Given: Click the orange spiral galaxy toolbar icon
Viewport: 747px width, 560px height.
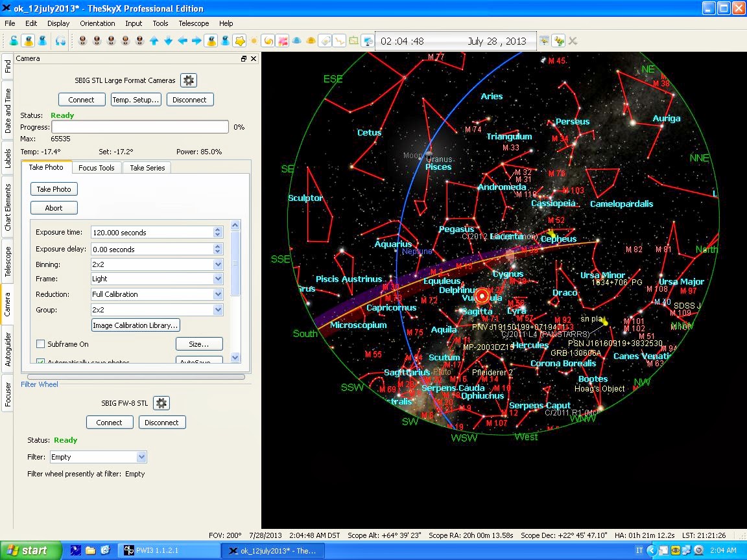Looking at the screenshot, I should (x=268, y=41).
